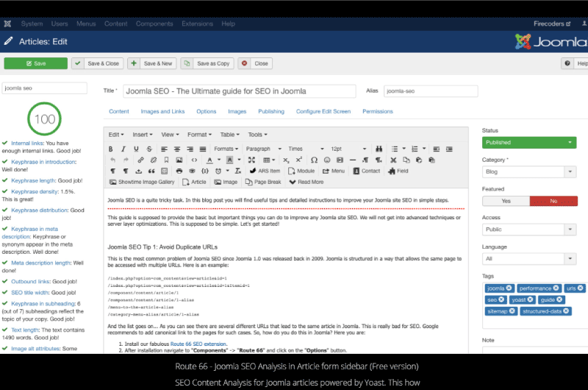Open the Times font family dropdown

[x=306, y=149]
